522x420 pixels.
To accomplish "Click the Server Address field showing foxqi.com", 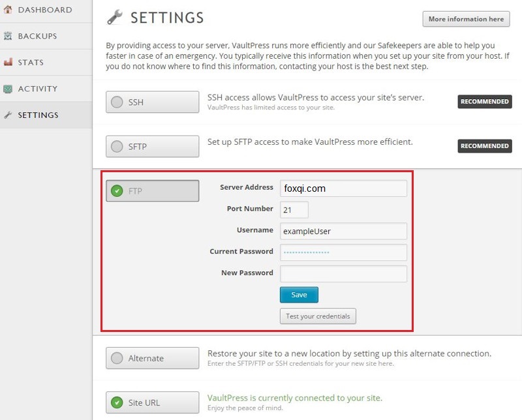I will pos(343,188).
